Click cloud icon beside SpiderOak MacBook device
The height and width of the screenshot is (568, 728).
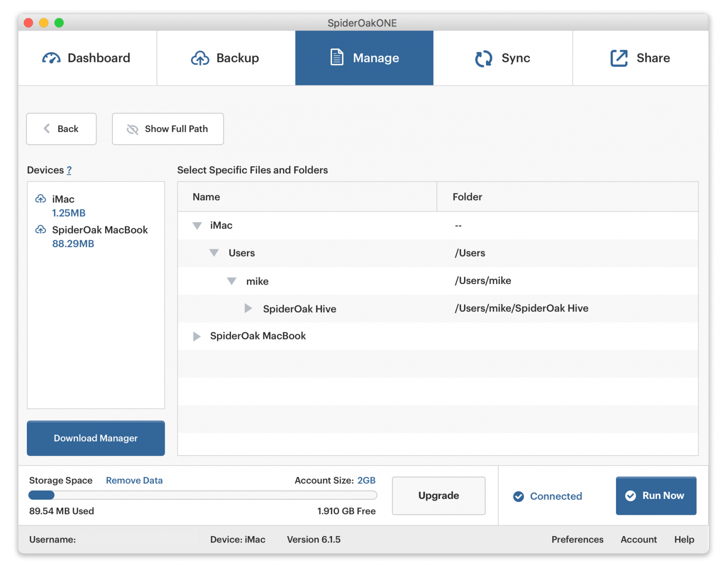coord(40,229)
